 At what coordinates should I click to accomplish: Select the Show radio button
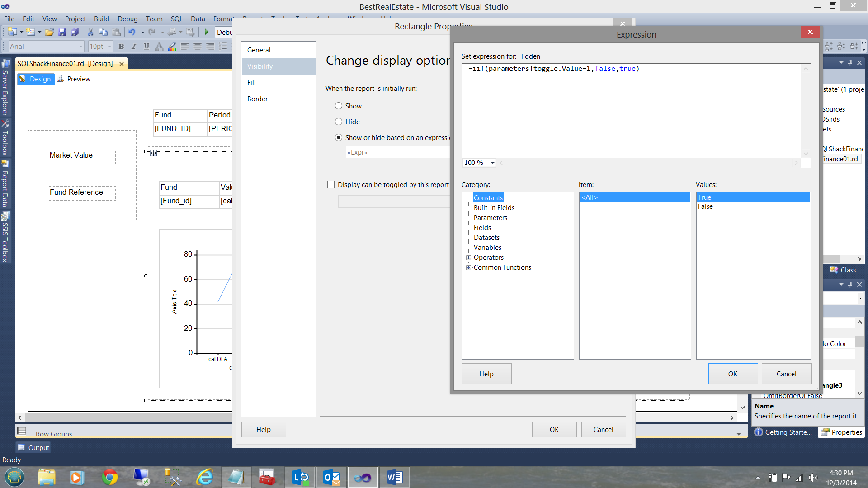339,106
